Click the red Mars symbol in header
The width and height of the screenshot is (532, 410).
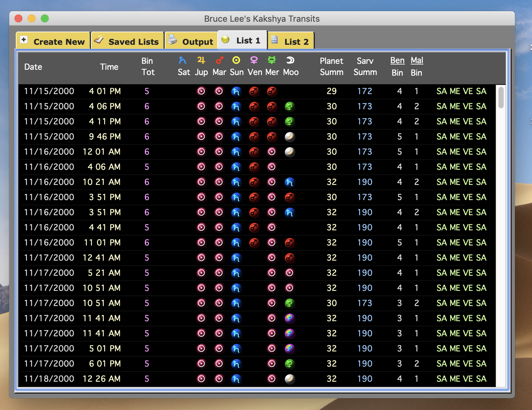pyautogui.click(x=219, y=60)
